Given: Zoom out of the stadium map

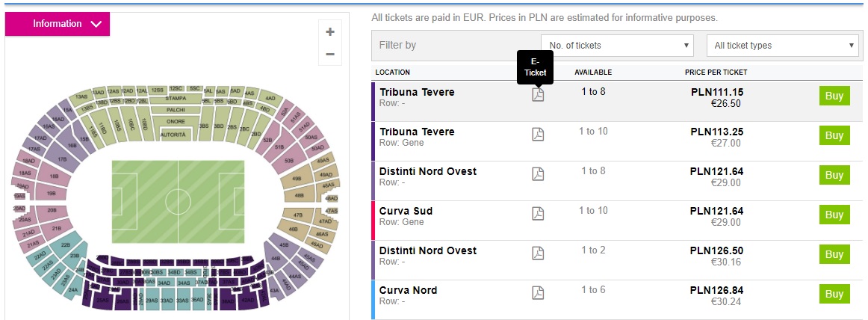Looking at the screenshot, I should tap(329, 54).
